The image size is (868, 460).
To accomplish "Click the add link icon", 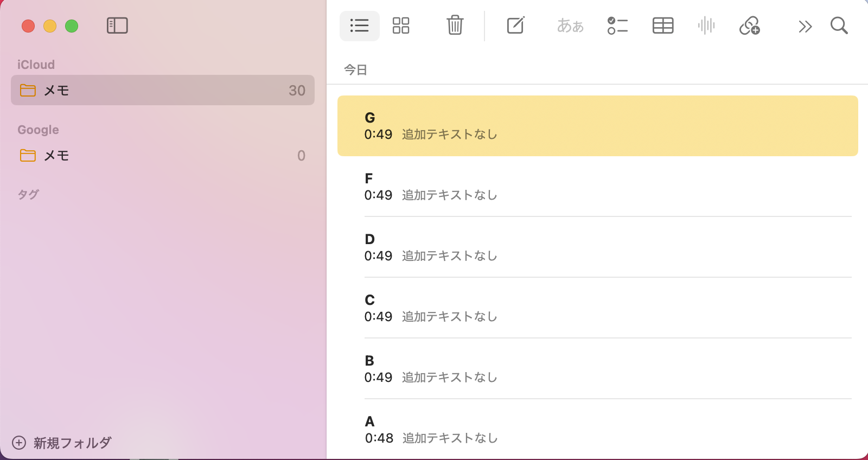I will coord(750,25).
